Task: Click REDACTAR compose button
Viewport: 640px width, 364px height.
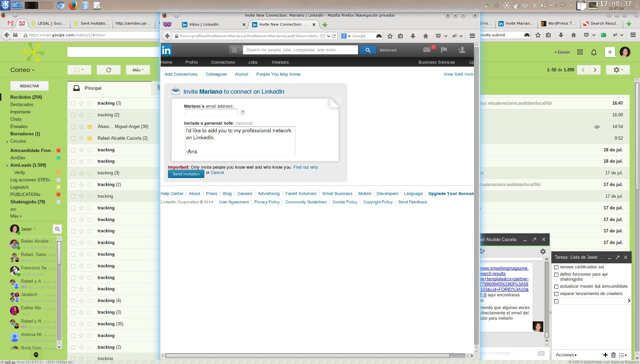Action: coord(29,86)
